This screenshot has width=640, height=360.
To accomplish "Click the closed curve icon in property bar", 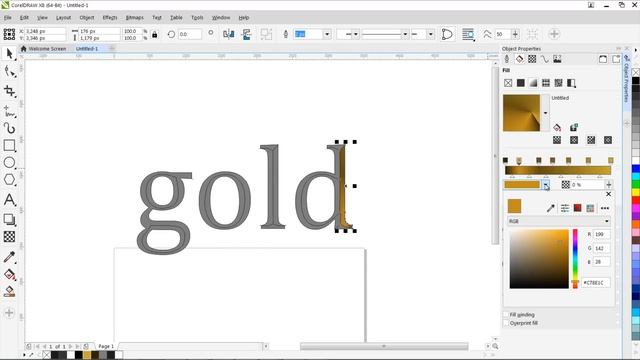I will [x=447, y=34].
